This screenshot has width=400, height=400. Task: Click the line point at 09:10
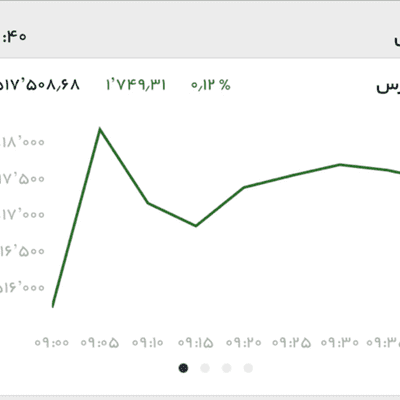tap(148, 203)
